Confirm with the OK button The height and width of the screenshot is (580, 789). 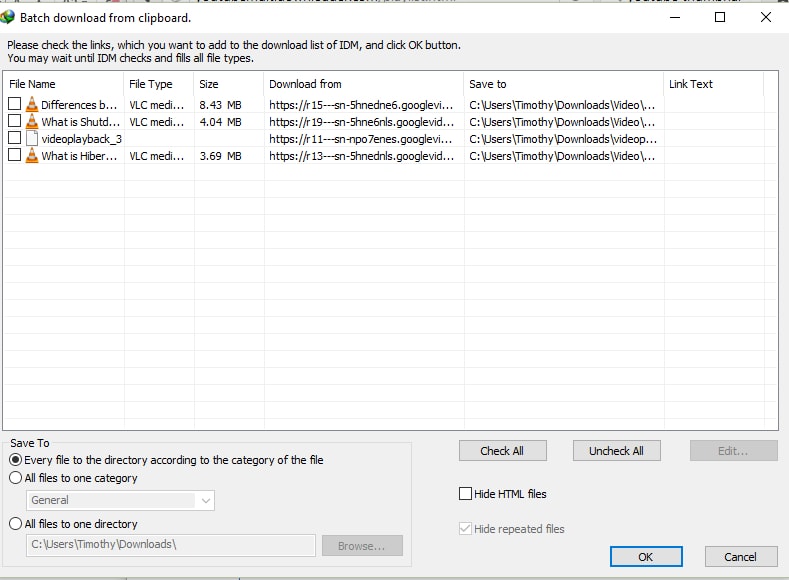click(646, 557)
